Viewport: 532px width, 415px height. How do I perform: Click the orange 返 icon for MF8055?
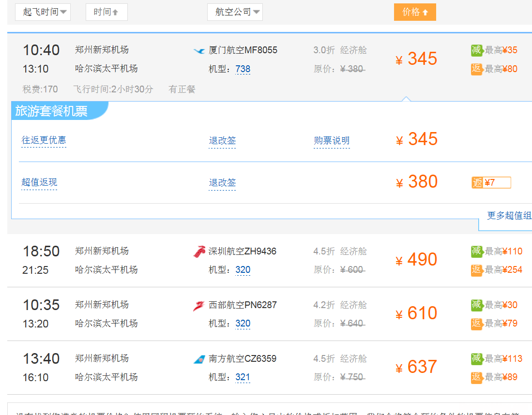tap(477, 69)
